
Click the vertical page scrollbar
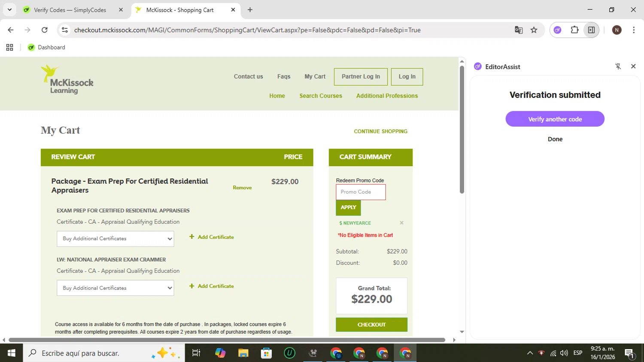462,129
